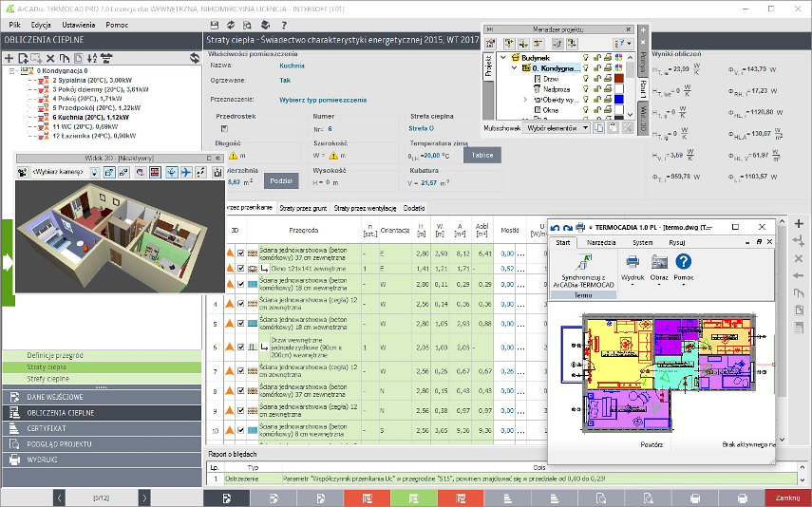Click add plus icon above room tree
812x507 pixels.
[9, 58]
